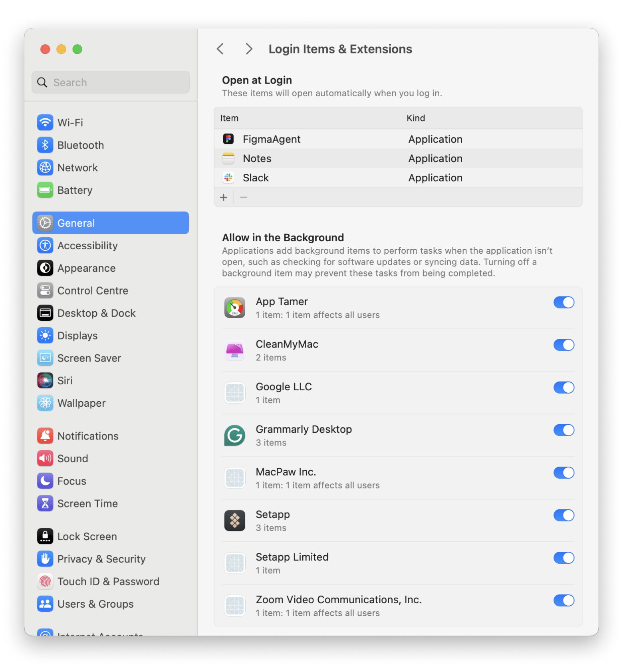The image size is (623, 672).
Task: Select the FigmaAgent login item name
Action: (x=272, y=139)
